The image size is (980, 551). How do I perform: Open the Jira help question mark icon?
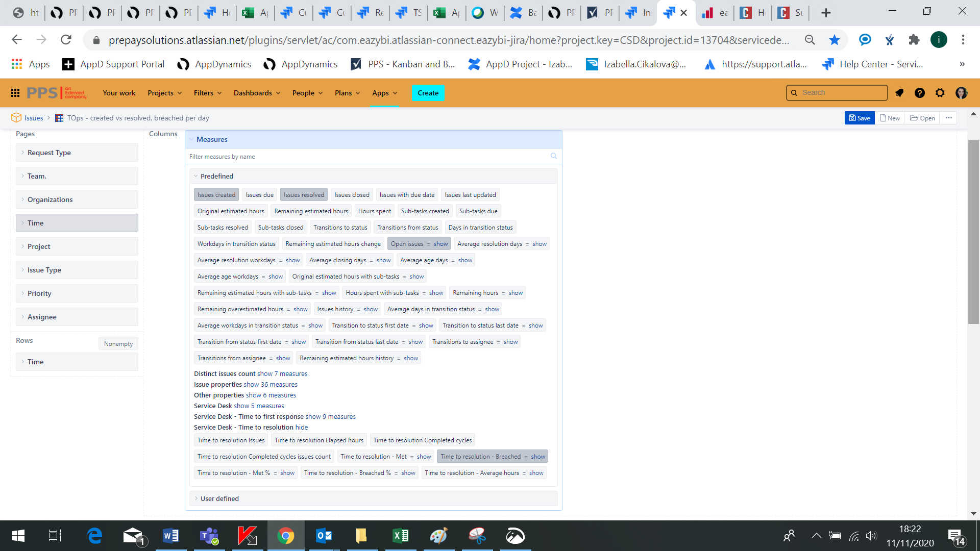pyautogui.click(x=920, y=93)
